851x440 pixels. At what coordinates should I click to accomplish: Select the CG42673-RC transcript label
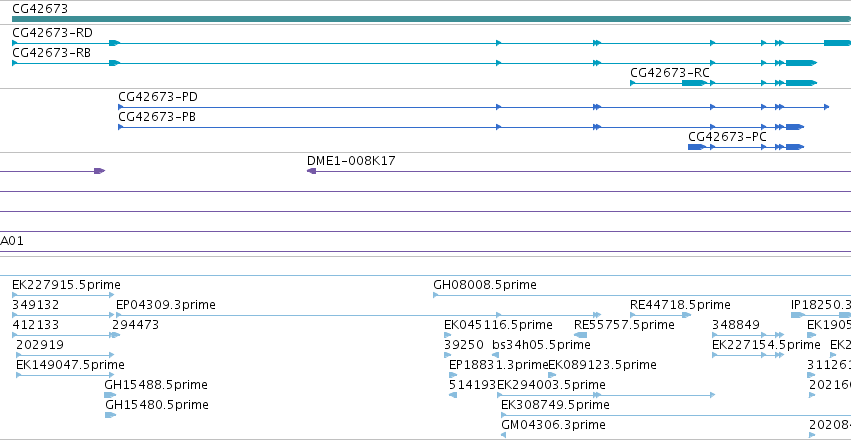(670, 73)
